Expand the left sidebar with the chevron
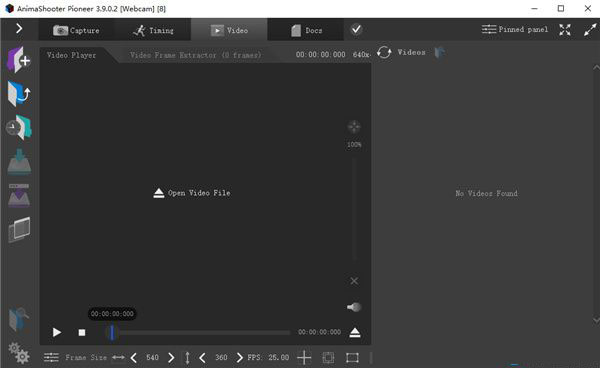The image size is (600, 368). click(19, 28)
